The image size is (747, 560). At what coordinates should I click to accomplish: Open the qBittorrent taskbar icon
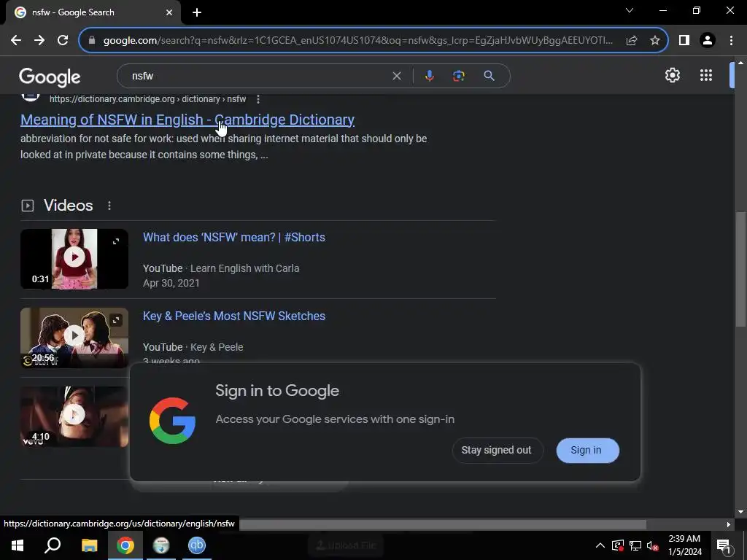coord(196,545)
